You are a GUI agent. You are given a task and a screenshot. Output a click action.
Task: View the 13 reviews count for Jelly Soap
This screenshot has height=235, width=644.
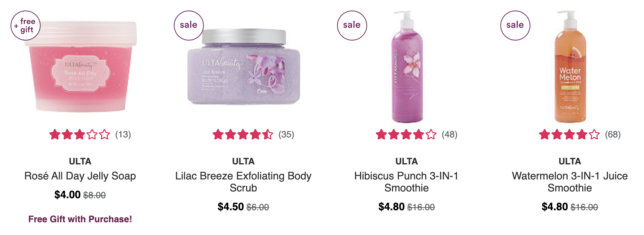click(123, 134)
